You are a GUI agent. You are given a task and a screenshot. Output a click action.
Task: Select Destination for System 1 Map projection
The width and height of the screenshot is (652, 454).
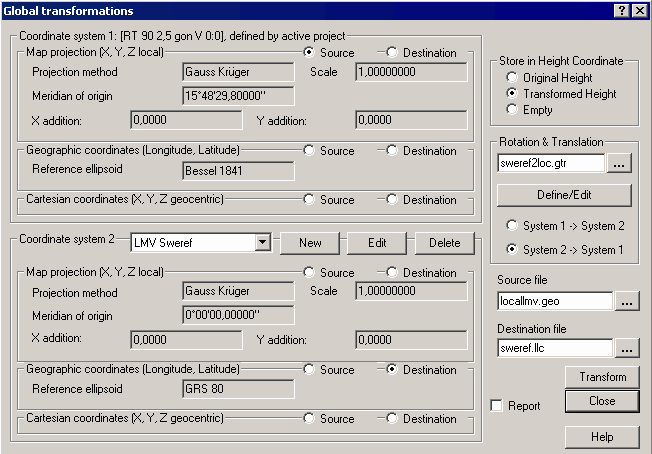(392, 52)
